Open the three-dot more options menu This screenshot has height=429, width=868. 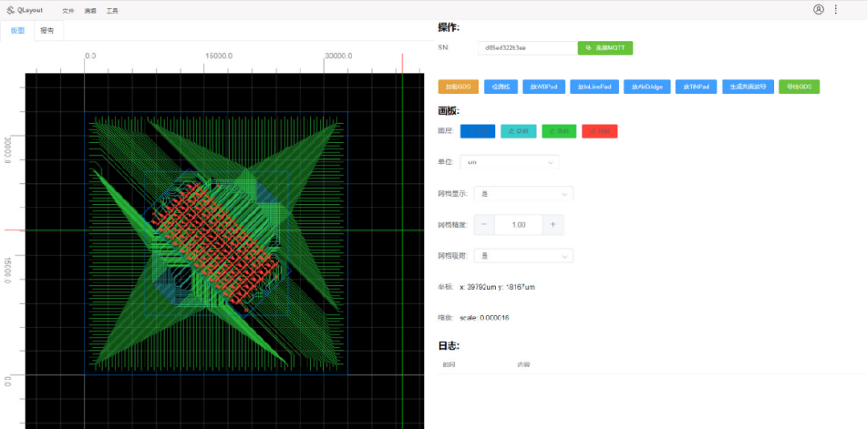[x=836, y=10]
